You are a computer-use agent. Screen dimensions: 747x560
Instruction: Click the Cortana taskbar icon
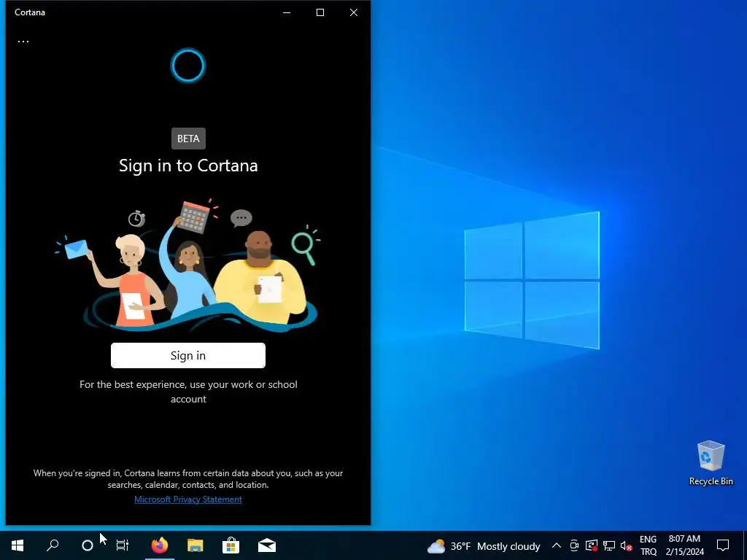(x=88, y=545)
